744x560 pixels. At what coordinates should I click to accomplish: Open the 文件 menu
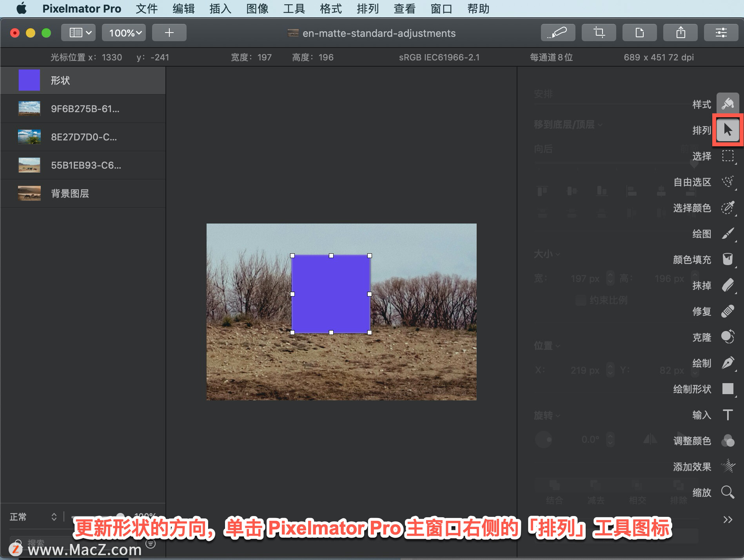click(x=147, y=9)
